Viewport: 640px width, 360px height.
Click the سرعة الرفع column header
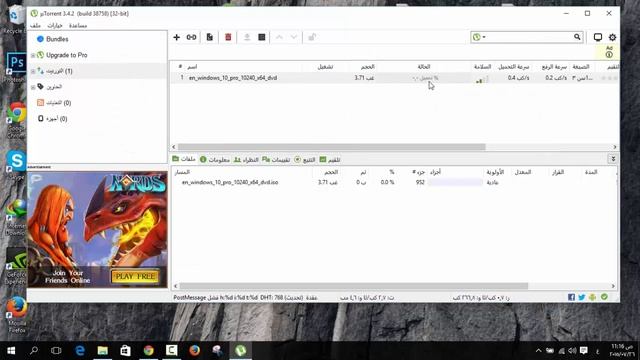tap(554, 67)
